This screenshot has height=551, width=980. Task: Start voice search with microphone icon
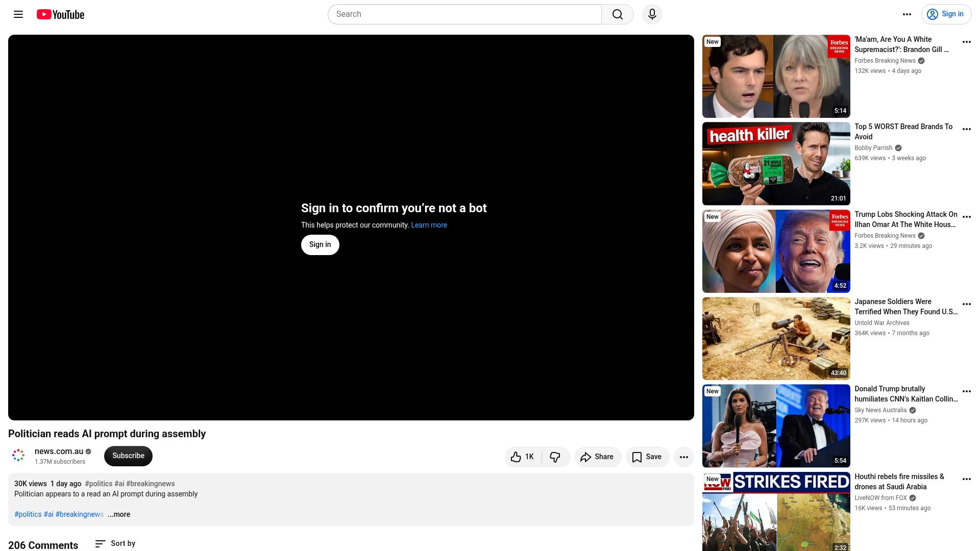coord(652,14)
